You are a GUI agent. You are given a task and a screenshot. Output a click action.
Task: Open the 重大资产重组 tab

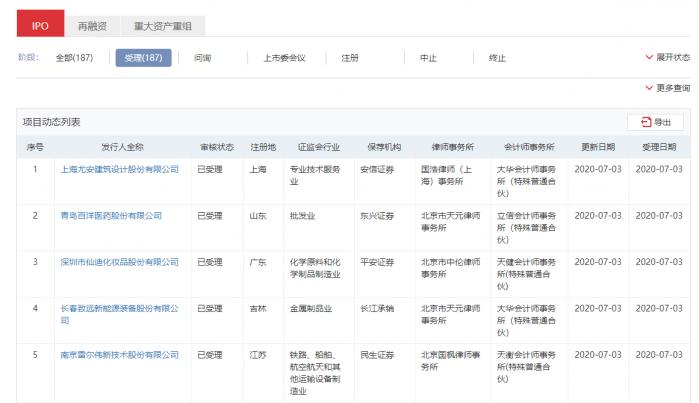(x=162, y=24)
